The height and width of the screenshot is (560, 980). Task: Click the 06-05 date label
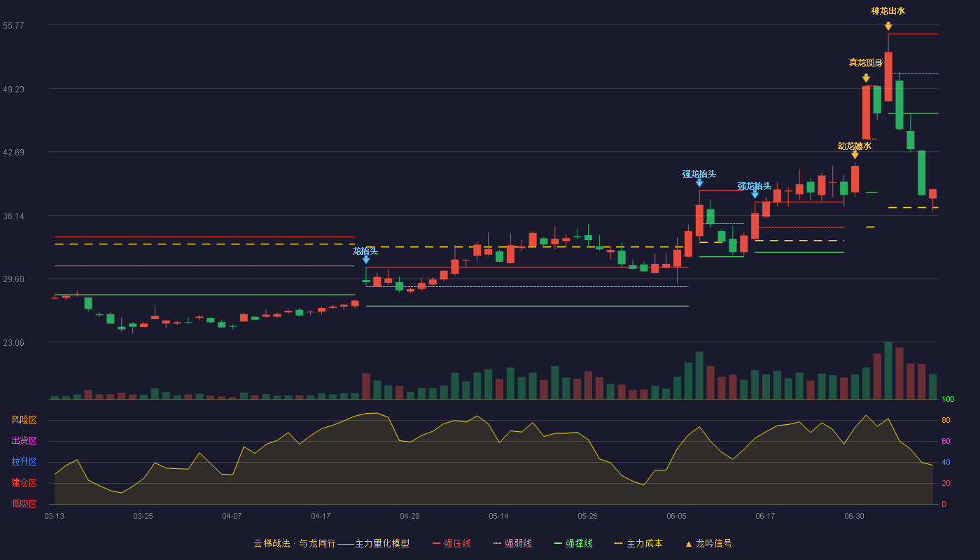(676, 516)
